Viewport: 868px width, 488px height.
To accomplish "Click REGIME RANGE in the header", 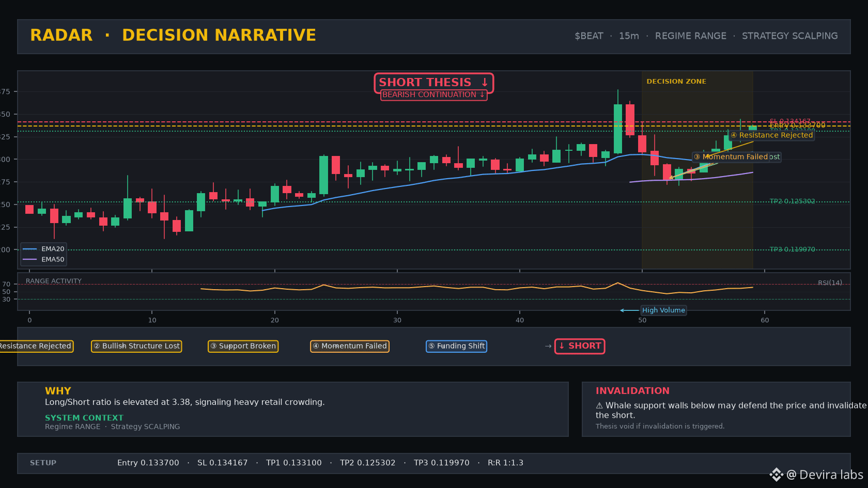I will point(691,36).
